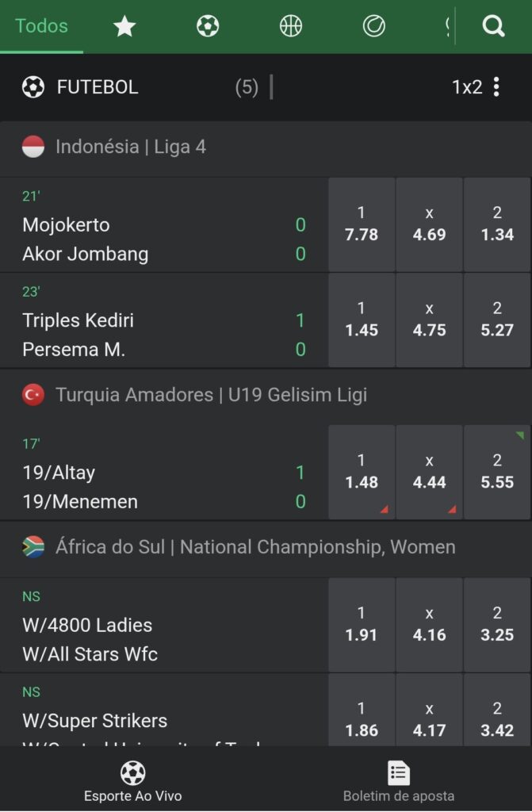Collapse the Turquia Amadores U19 league
The width and height of the screenshot is (532, 812).
coord(211,395)
